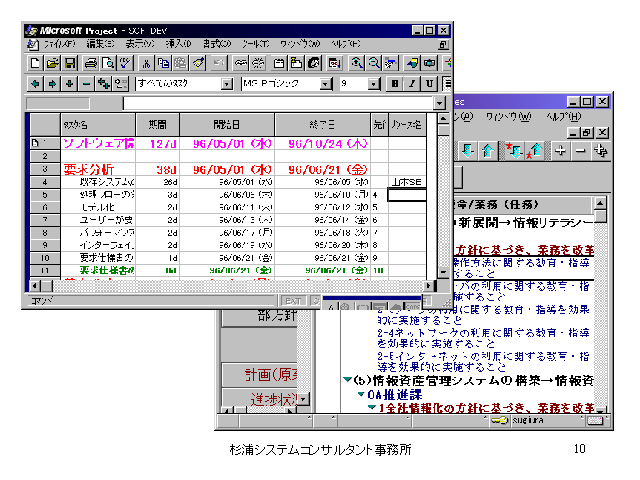Image resolution: width=640 pixels, height=480 pixels.
Task: Open the task filter dropdown
Action: (x=227, y=84)
